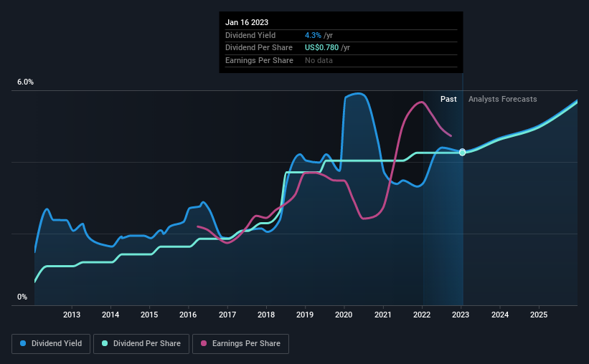Click the 2019 x-axis label

pyautogui.click(x=305, y=315)
